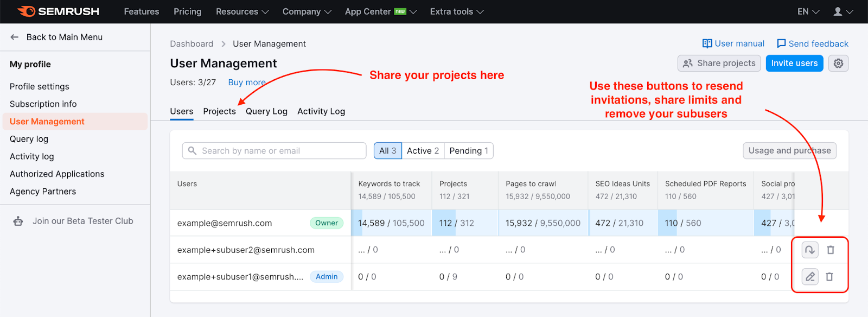Switch to the Projects tab
The width and height of the screenshot is (868, 317).
[x=220, y=111]
